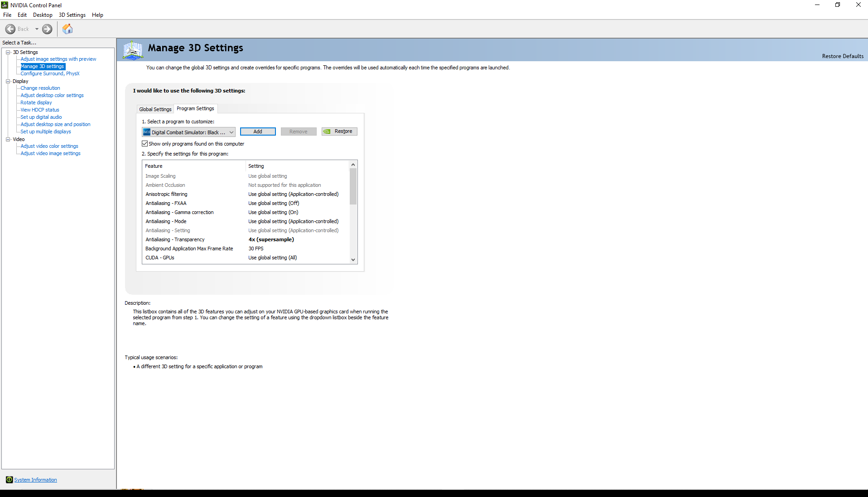Open the program selection dropdown

coord(189,132)
